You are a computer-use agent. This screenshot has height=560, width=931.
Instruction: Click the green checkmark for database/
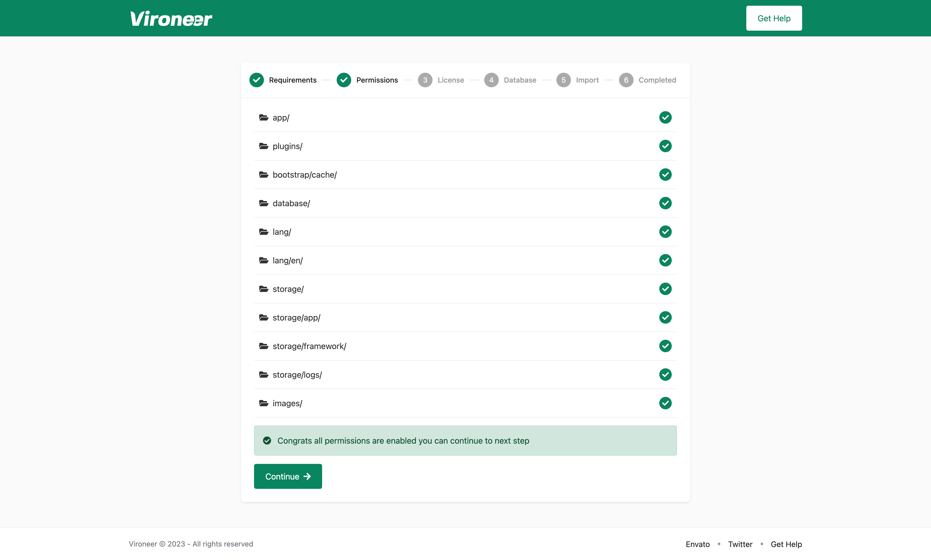[x=665, y=203]
